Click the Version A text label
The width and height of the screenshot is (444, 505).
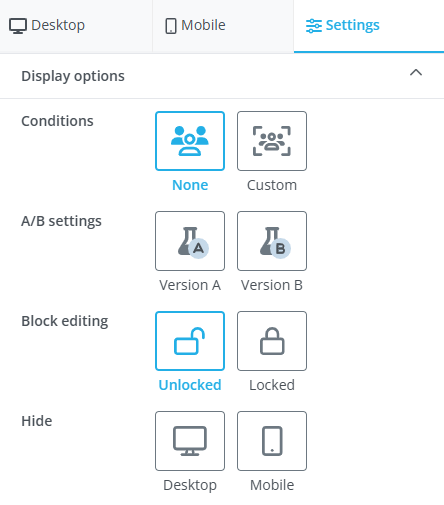click(190, 285)
